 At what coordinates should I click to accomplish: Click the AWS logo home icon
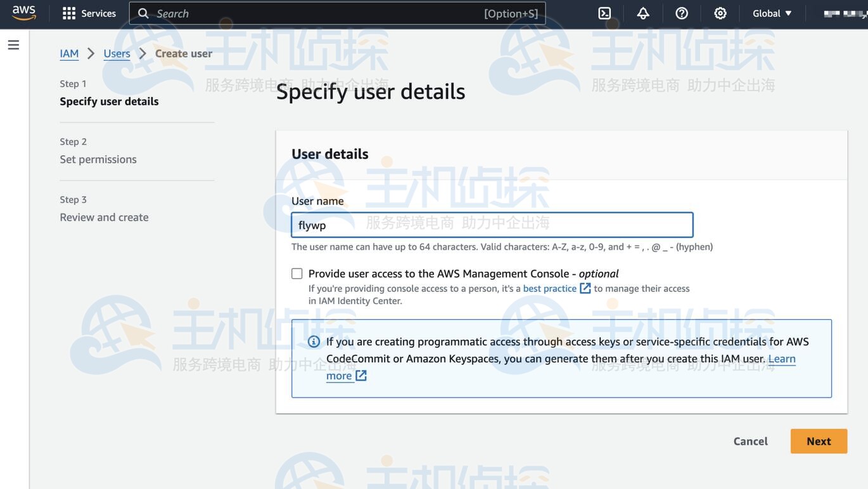(x=24, y=13)
